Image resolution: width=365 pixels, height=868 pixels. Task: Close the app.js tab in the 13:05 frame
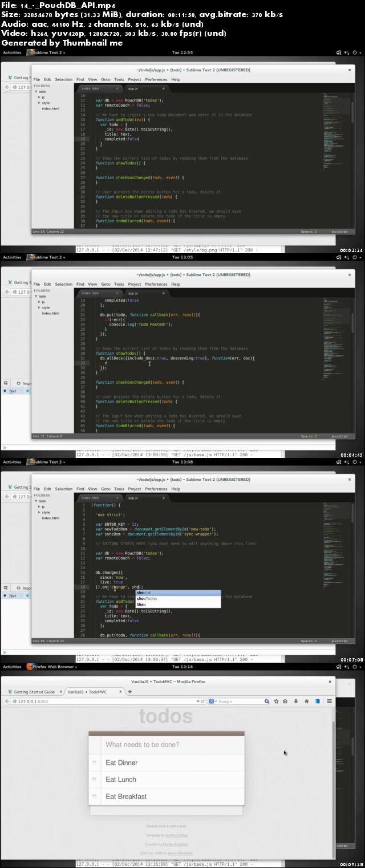(164, 293)
